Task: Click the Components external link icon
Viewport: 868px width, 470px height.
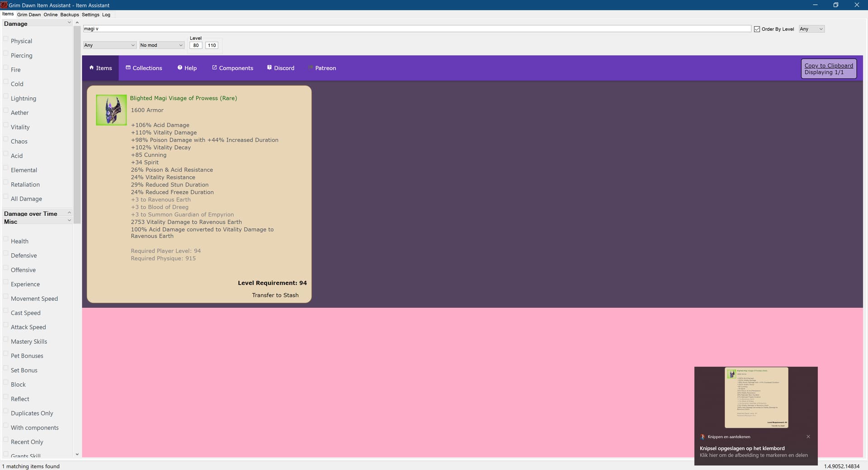Action: (214, 68)
